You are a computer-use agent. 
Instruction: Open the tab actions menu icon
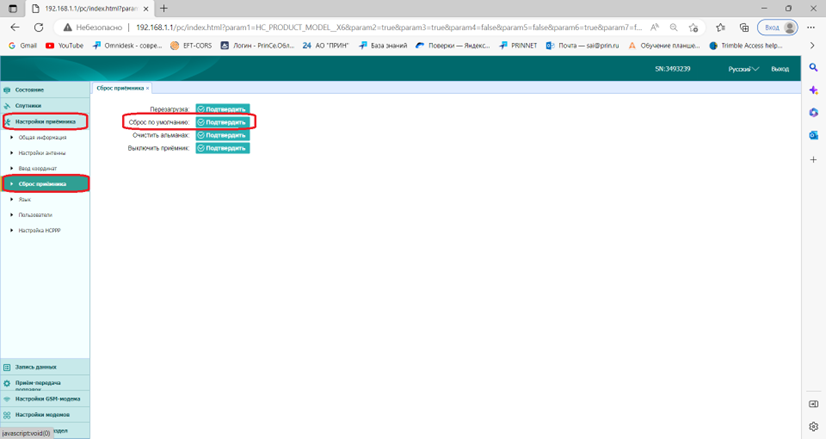[13, 8]
